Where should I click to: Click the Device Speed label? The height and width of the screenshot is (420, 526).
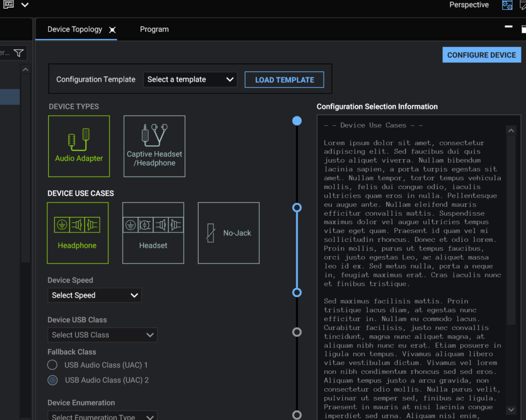pyautogui.click(x=70, y=280)
